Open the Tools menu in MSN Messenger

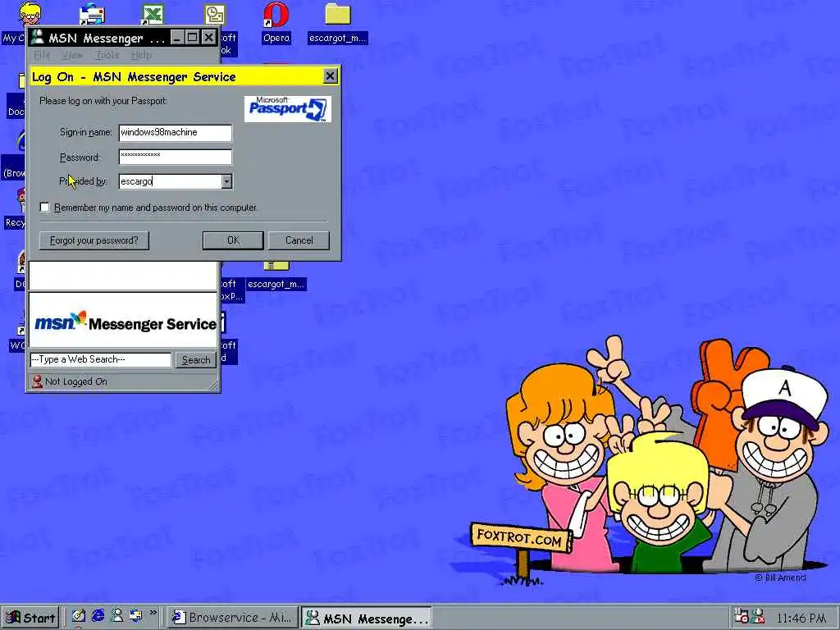pos(107,55)
